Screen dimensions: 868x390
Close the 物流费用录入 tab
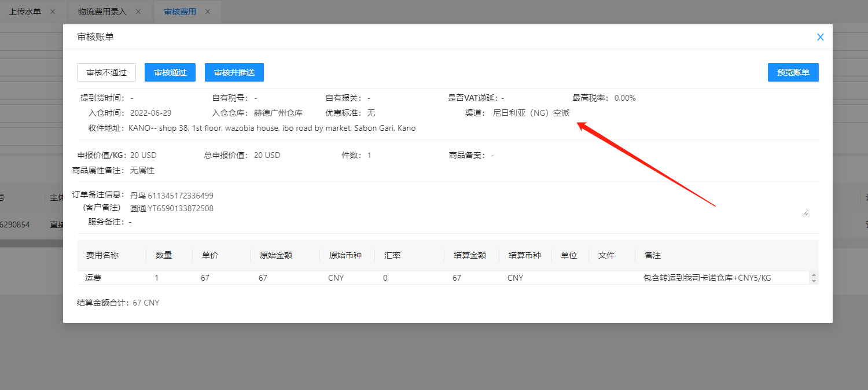138,12
